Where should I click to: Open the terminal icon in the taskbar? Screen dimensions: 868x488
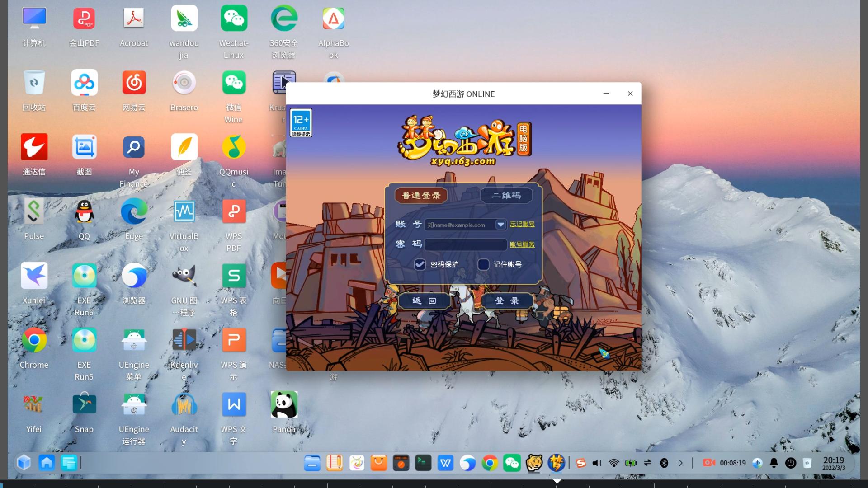tap(423, 463)
